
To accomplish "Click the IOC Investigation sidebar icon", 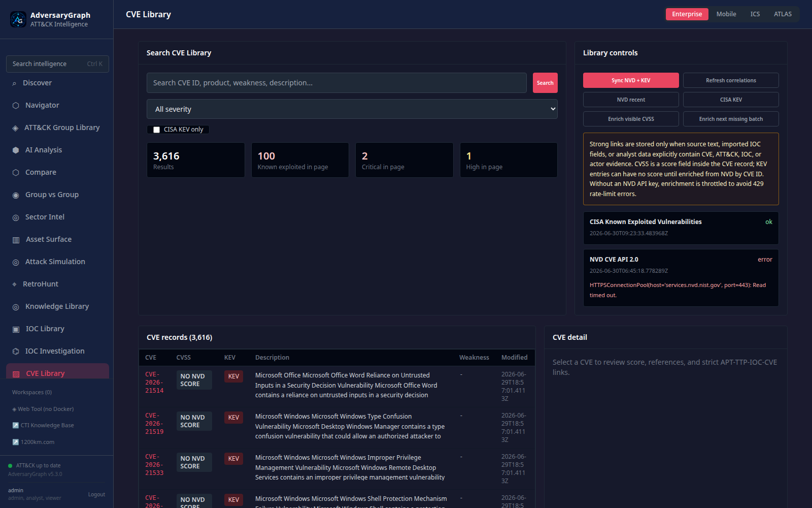I will click(16, 352).
